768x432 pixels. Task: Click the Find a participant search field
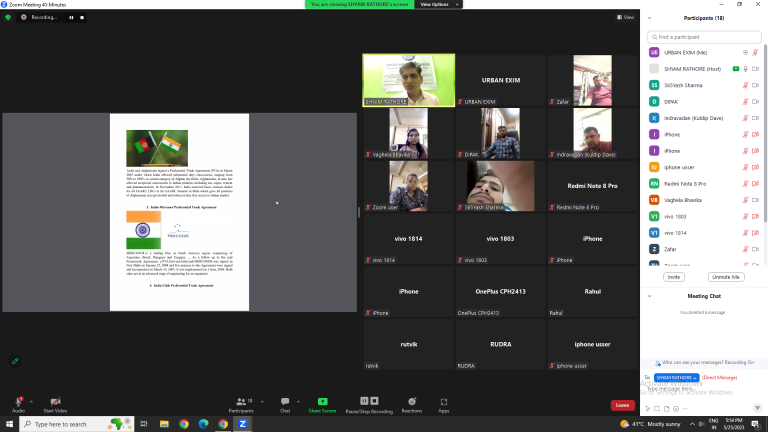[704, 36]
